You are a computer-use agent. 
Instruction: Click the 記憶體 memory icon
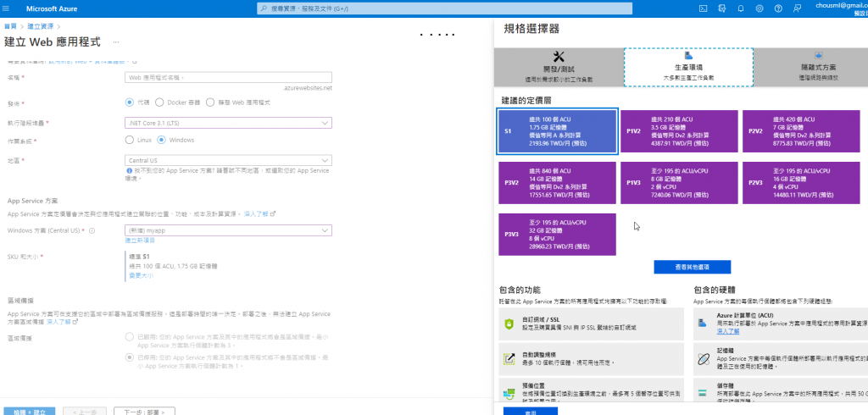703,360
